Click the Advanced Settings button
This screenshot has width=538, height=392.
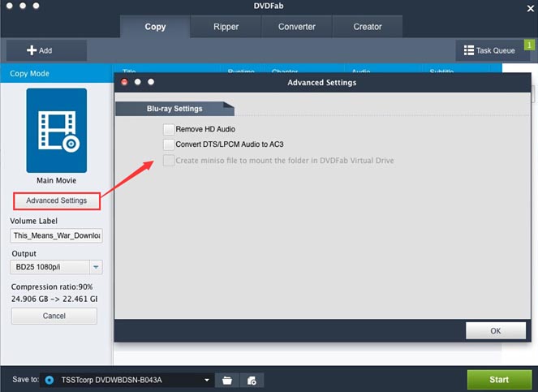point(57,200)
